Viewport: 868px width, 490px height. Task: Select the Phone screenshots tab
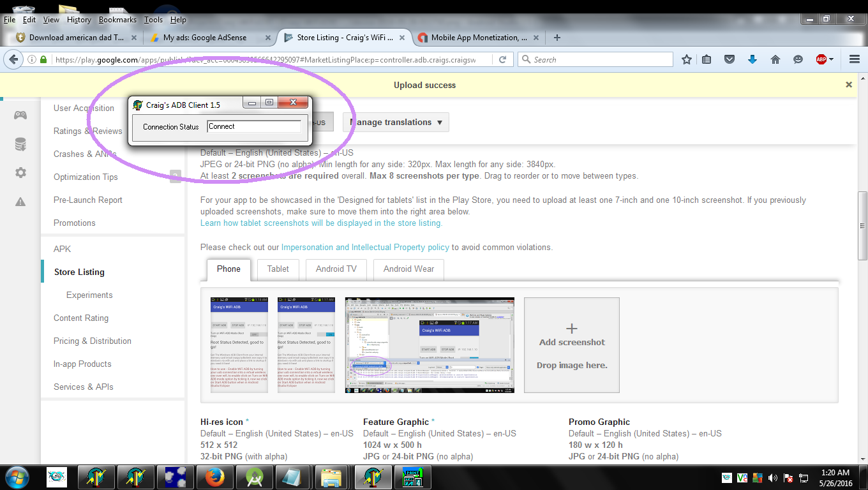click(x=228, y=269)
